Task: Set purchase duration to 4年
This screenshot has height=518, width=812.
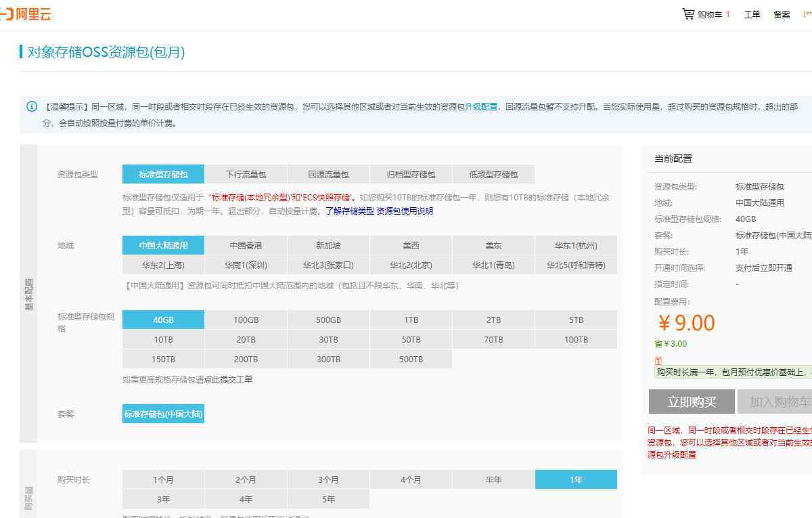Action: click(x=246, y=499)
